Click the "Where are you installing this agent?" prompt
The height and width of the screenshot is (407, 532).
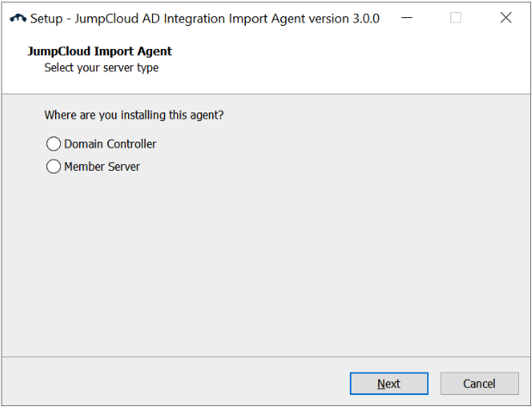tap(140, 115)
